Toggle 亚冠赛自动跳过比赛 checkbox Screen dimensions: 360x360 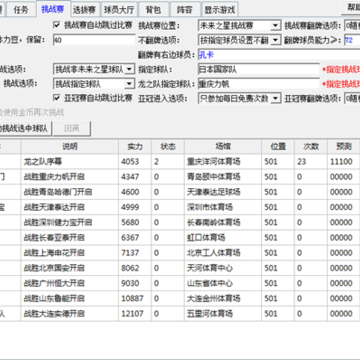tap(57, 98)
